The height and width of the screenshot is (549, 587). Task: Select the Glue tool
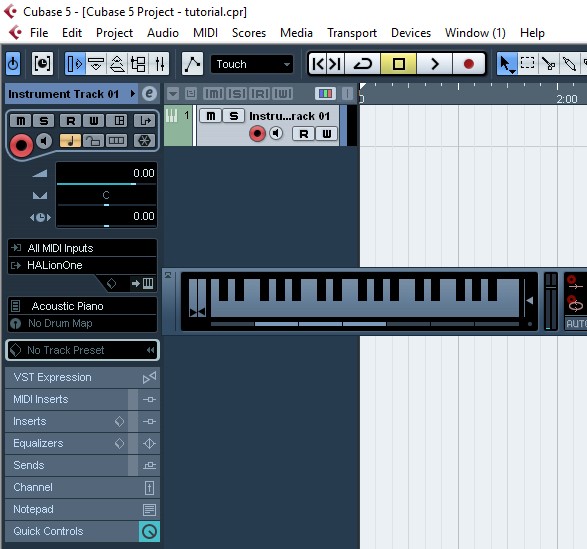pyautogui.click(x=569, y=64)
